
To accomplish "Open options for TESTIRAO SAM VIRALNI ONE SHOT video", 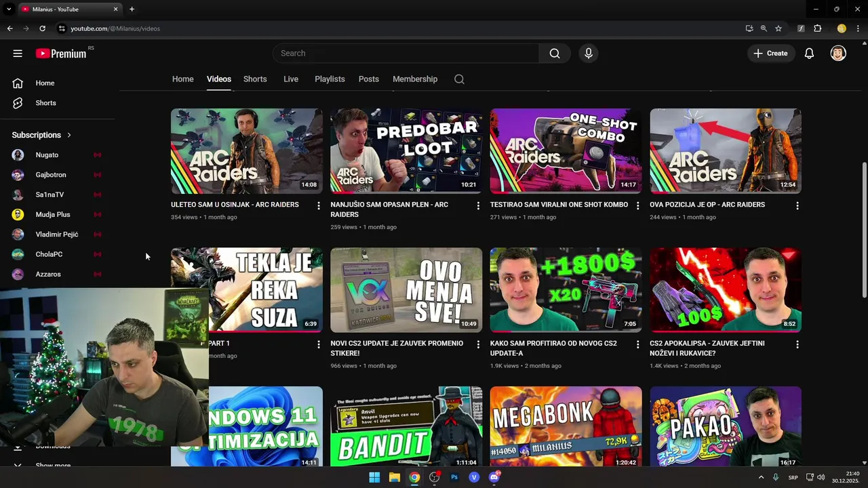I will tap(637, 205).
